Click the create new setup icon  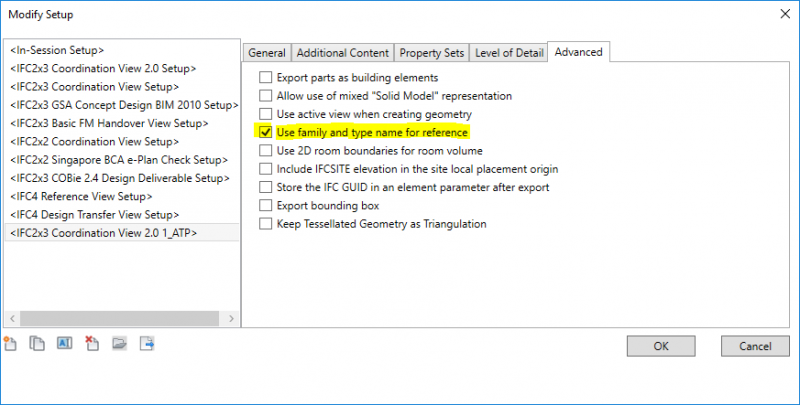[x=11, y=344]
